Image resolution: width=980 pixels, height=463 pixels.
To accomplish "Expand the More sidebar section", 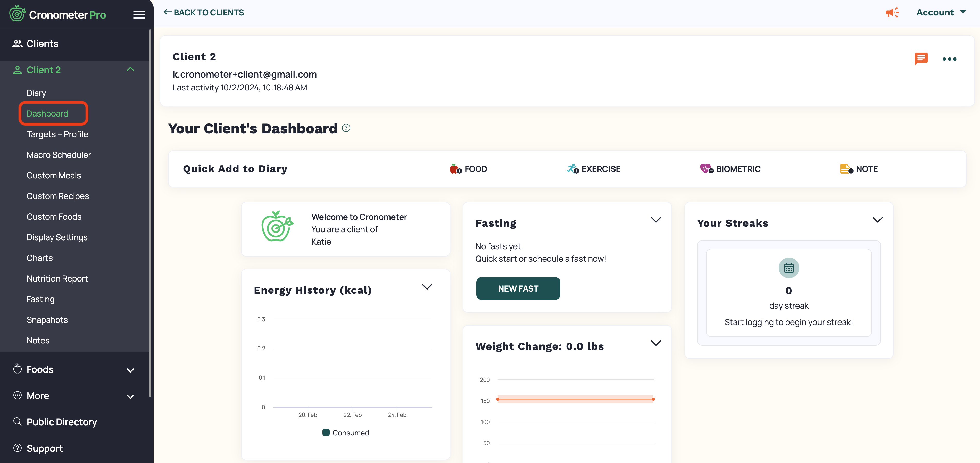I will coord(130,396).
